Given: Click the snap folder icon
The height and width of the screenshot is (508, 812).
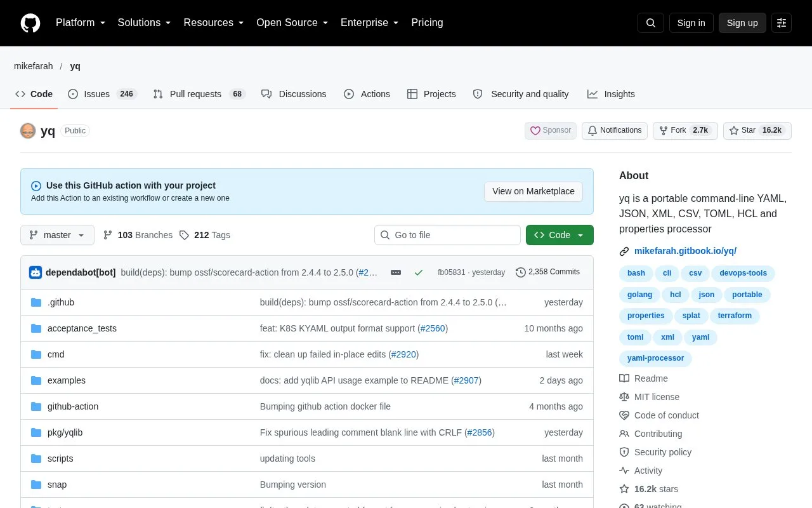Looking at the screenshot, I should click(x=36, y=485).
